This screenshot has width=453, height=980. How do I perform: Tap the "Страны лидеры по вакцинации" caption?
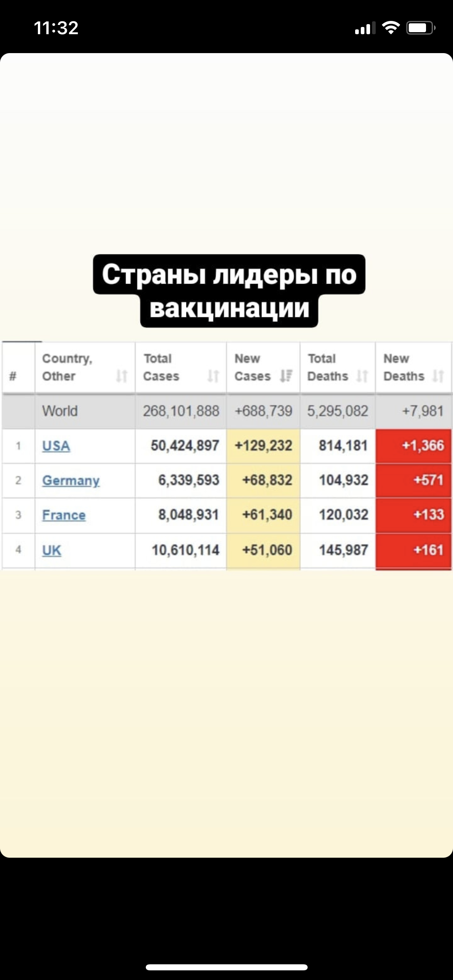point(229,291)
